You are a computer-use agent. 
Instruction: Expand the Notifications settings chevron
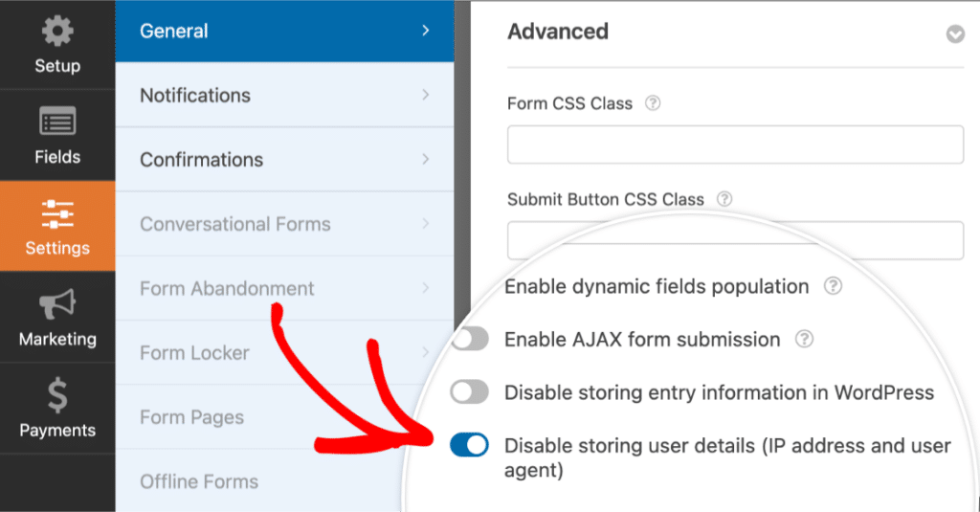click(425, 96)
